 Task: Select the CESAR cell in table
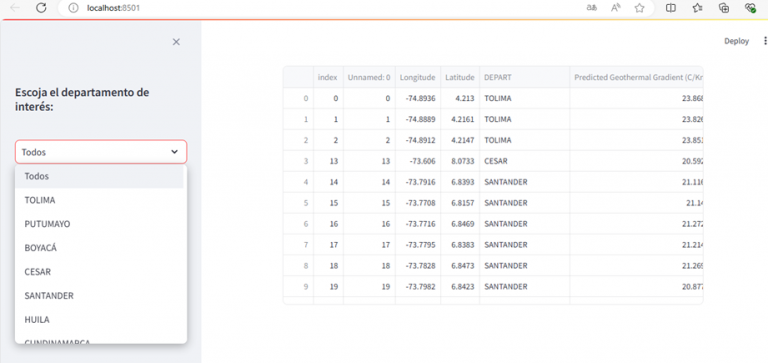pyautogui.click(x=525, y=161)
